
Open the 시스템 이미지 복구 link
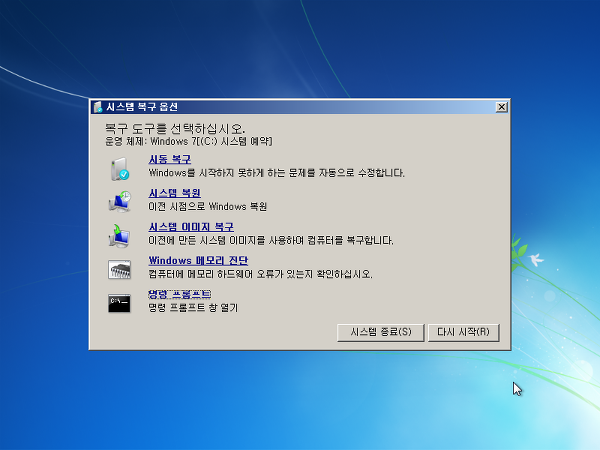click(191, 227)
